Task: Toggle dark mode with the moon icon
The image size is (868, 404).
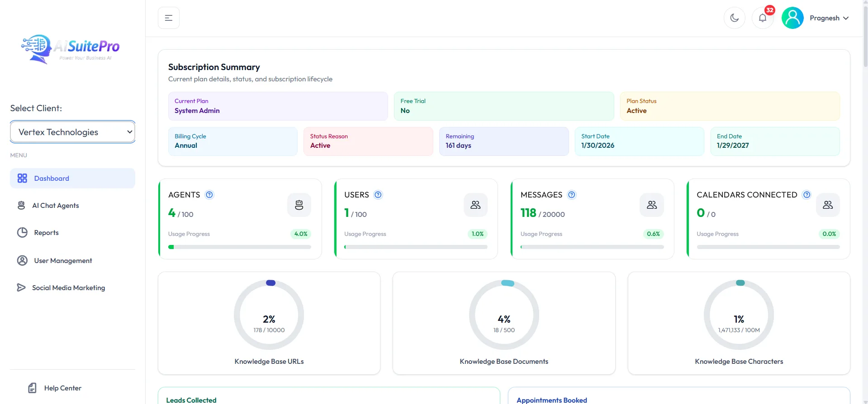Action: click(x=734, y=18)
